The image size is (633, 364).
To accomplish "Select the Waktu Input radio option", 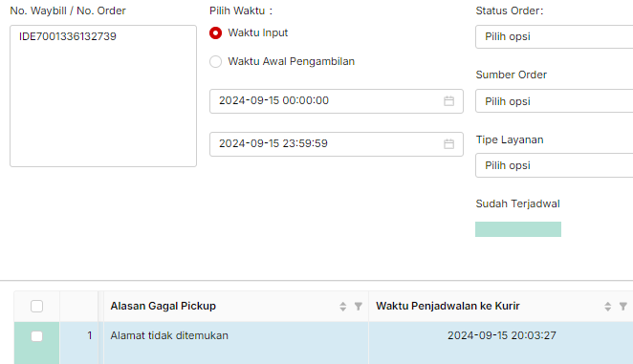I will (215, 33).
